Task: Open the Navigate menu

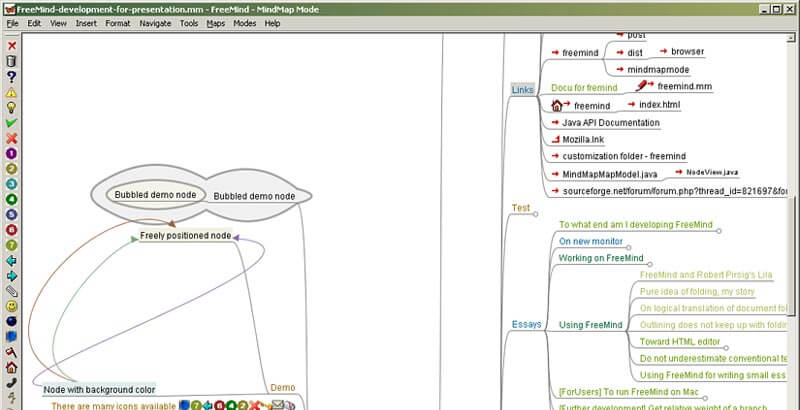Action: [155, 22]
